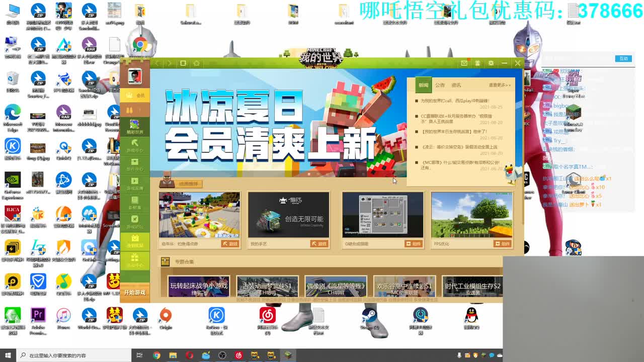Open the FPS优化 landscape thumbnail
644x362 pixels.
click(x=472, y=215)
